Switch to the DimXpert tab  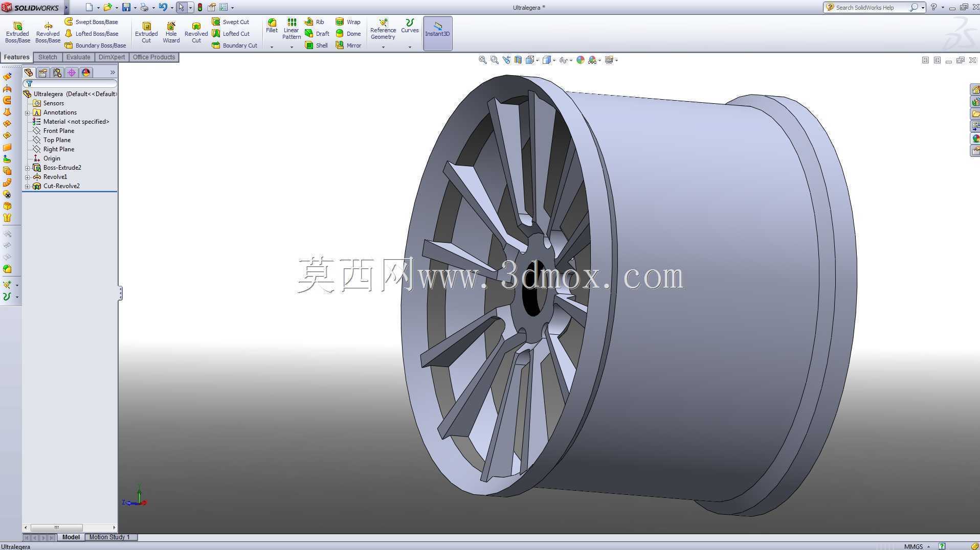112,57
